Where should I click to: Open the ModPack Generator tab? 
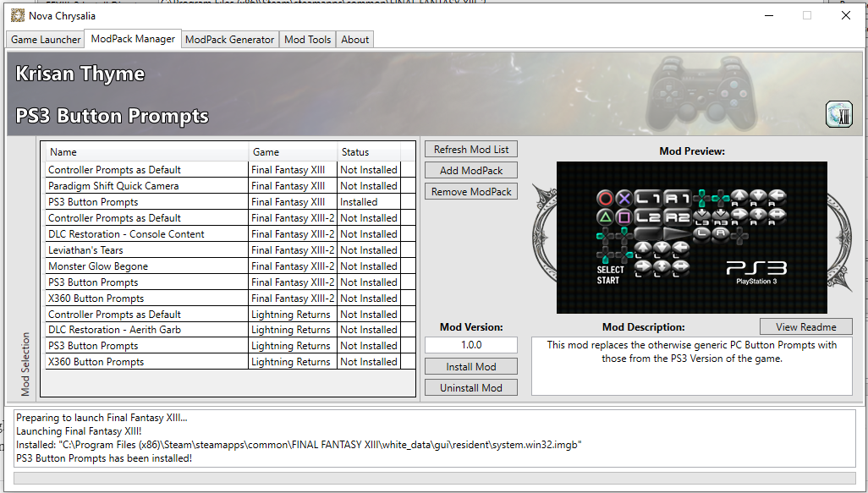click(x=230, y=39)
